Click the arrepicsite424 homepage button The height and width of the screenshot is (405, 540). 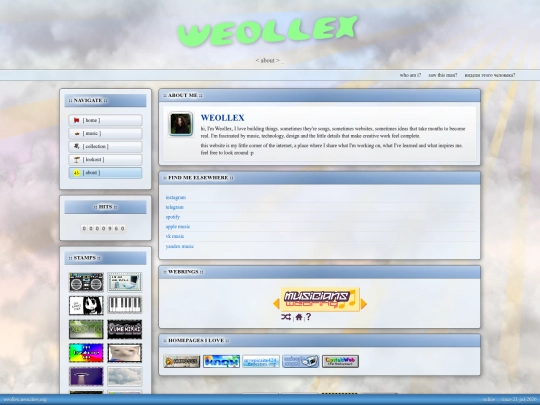[261, 361]
